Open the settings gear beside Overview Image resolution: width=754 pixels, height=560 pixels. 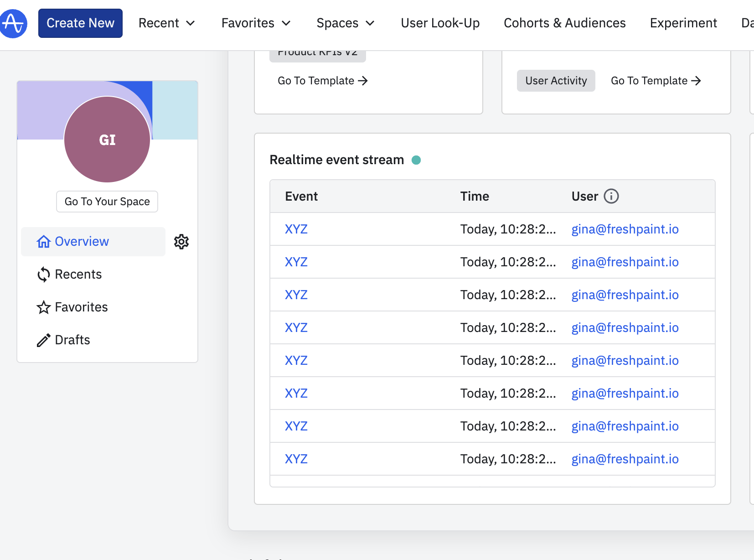(x=181, y=242)
